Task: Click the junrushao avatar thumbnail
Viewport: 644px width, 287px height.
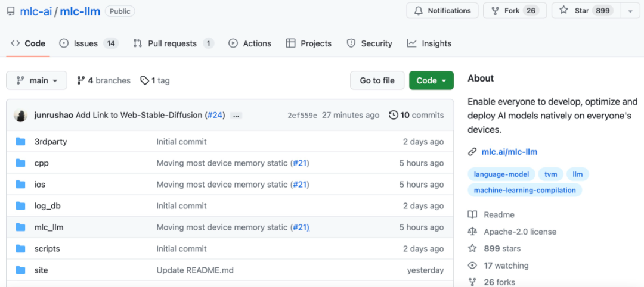Action: (x=20, y=115)
